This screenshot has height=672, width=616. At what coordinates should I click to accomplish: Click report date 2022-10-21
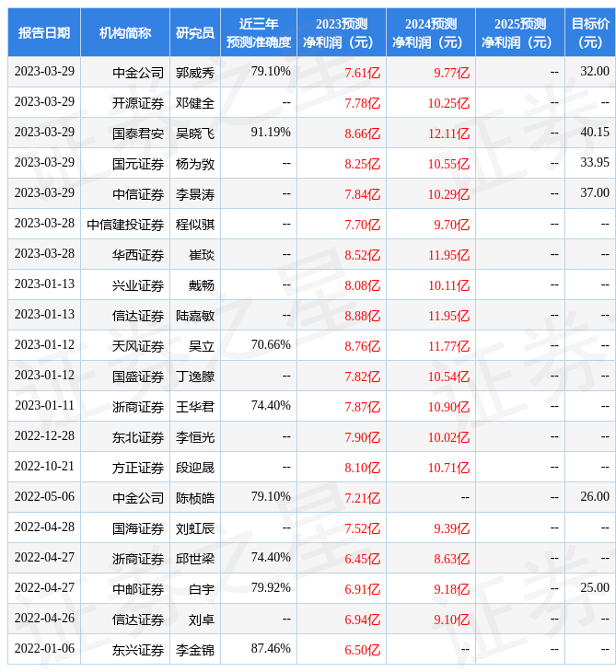44,467
